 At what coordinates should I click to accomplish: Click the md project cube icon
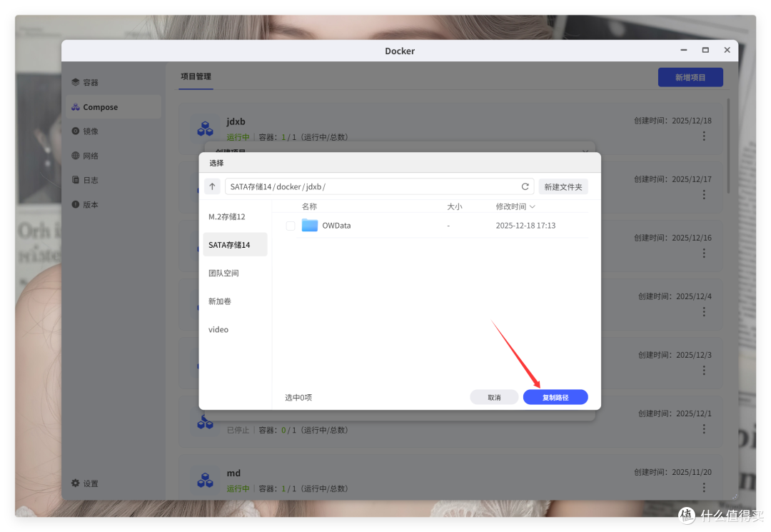pos(205,480)
